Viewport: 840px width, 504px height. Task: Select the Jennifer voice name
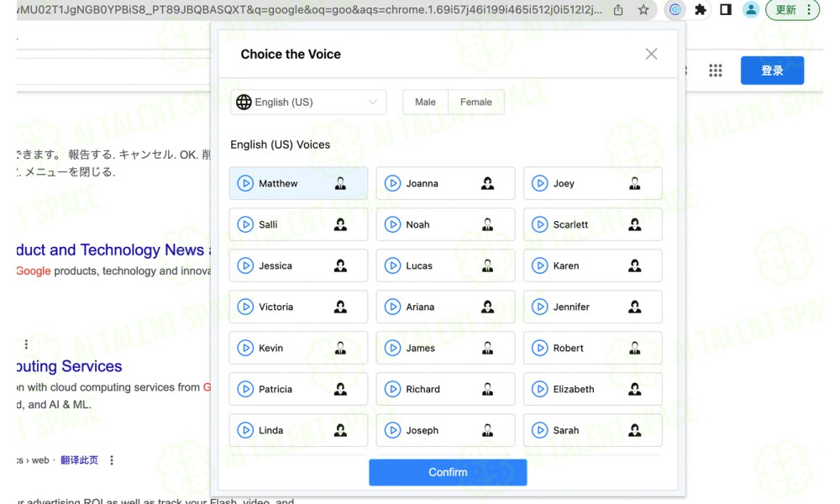coord(571,307)
